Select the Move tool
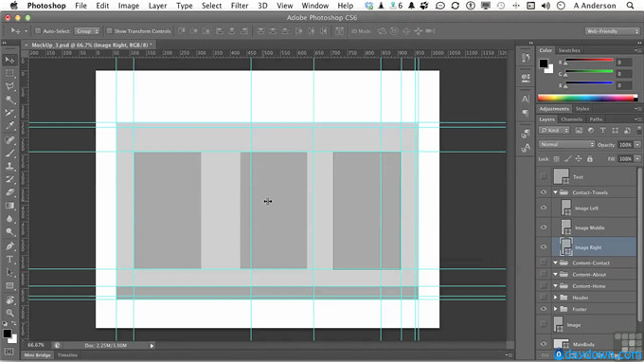 (x=9, y=60)
